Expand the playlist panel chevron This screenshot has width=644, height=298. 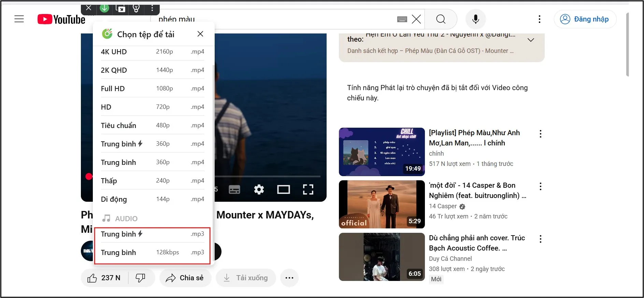tap(531, 40)
